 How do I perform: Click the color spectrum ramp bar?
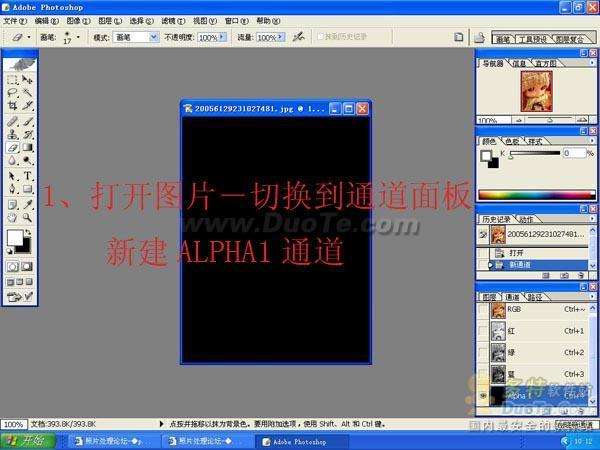[535, 193]
